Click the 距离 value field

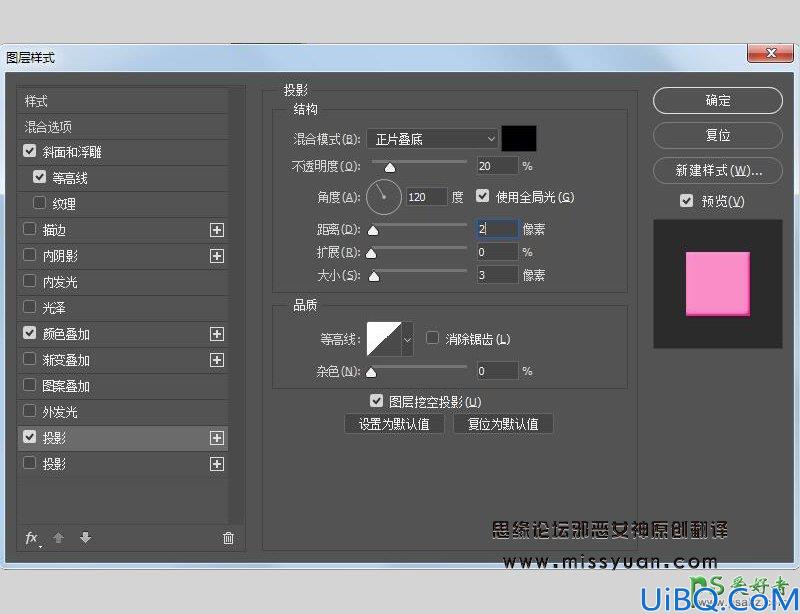point(497,229)
